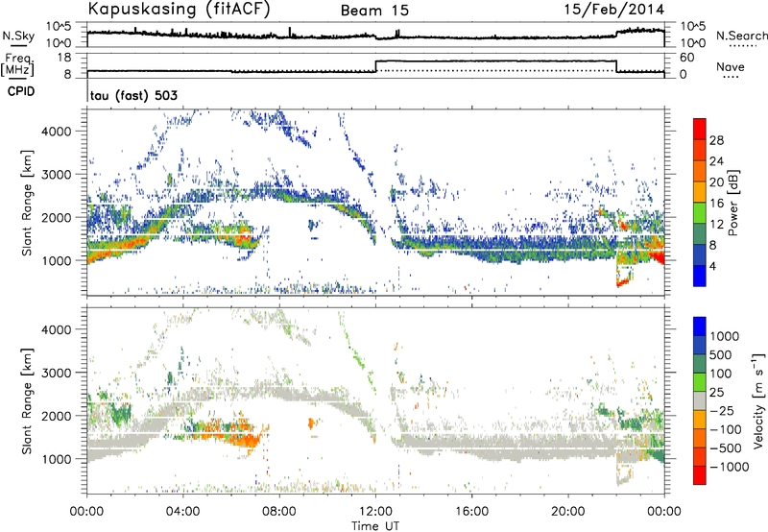Click the Power colorbar value 16
Image resolution: width=768 pixels, height=532 pixels.
[716, 204]
